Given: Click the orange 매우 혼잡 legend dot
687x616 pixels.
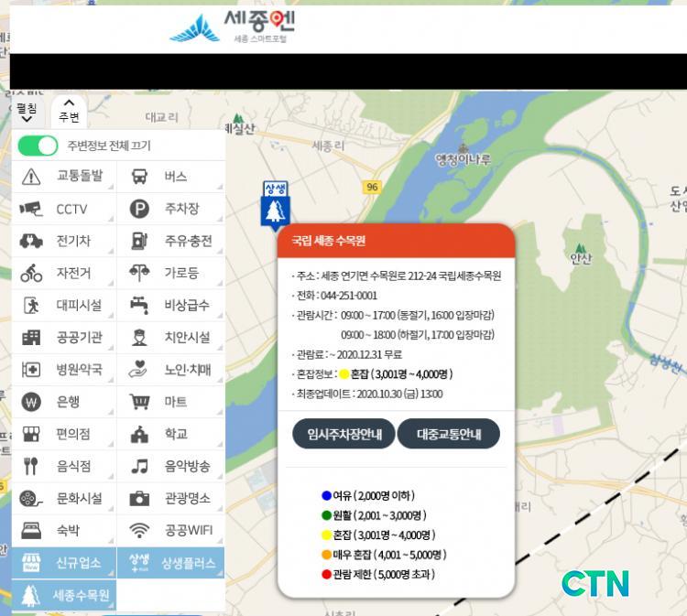Looking at the screenshot, I should (326, 555).
